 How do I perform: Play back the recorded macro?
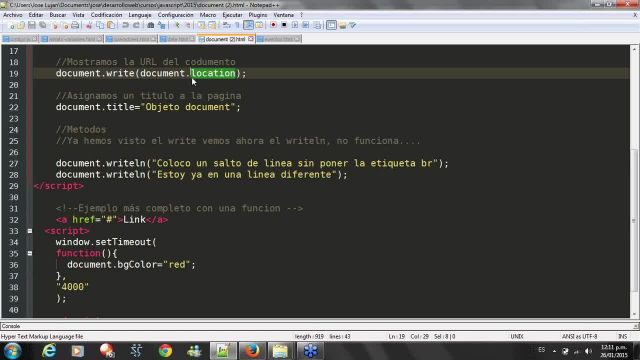click(295, 25)
